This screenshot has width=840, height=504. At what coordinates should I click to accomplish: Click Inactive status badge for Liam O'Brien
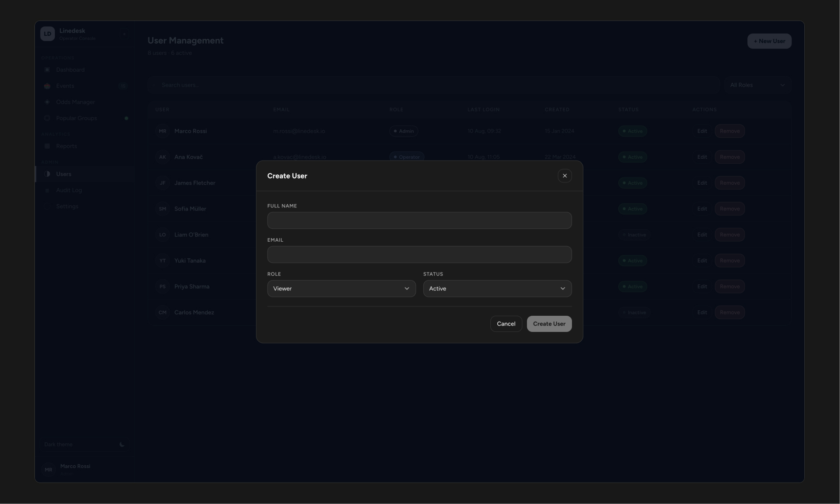634,235
